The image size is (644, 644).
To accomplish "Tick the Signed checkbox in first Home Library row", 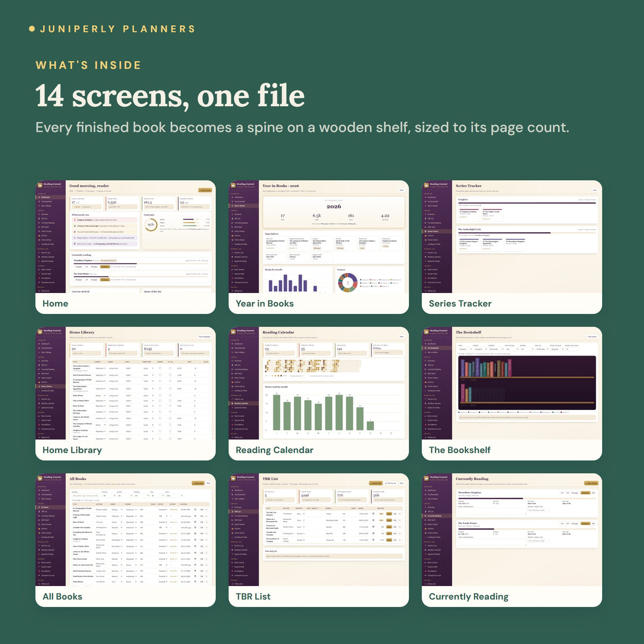I will tap(160, 368).
